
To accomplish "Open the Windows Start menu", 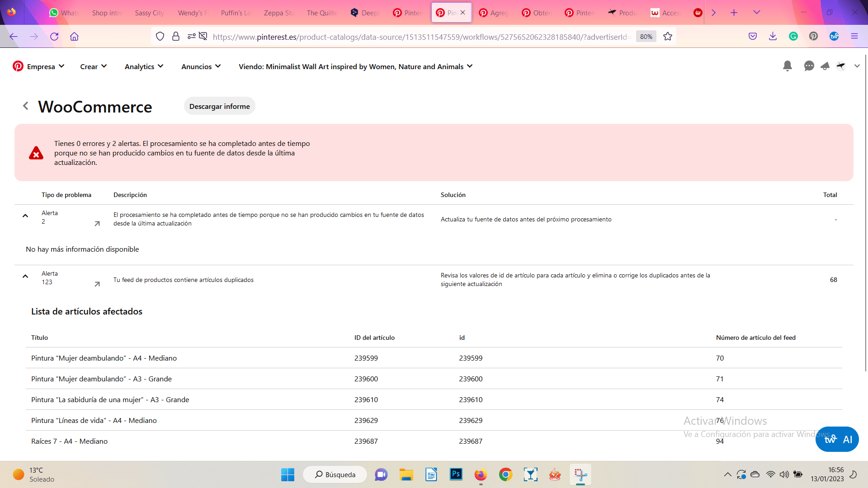I will 288,474.
